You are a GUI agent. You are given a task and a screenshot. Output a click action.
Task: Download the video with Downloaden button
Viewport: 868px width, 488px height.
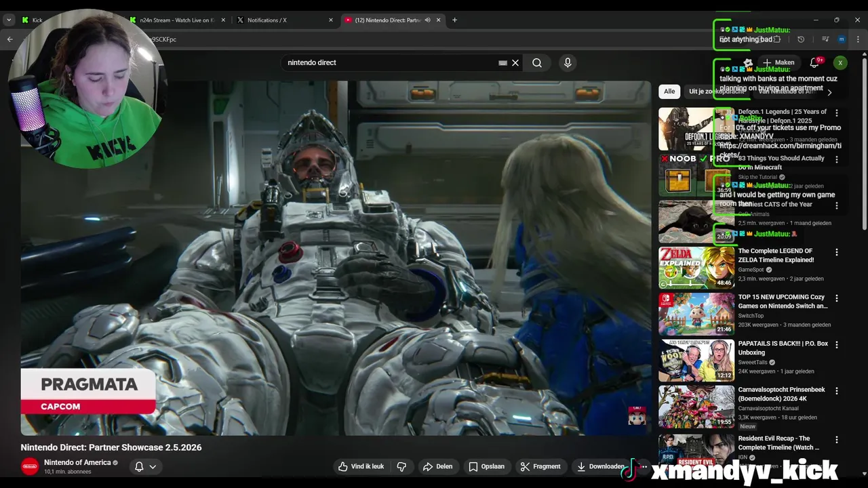(600, 466)
